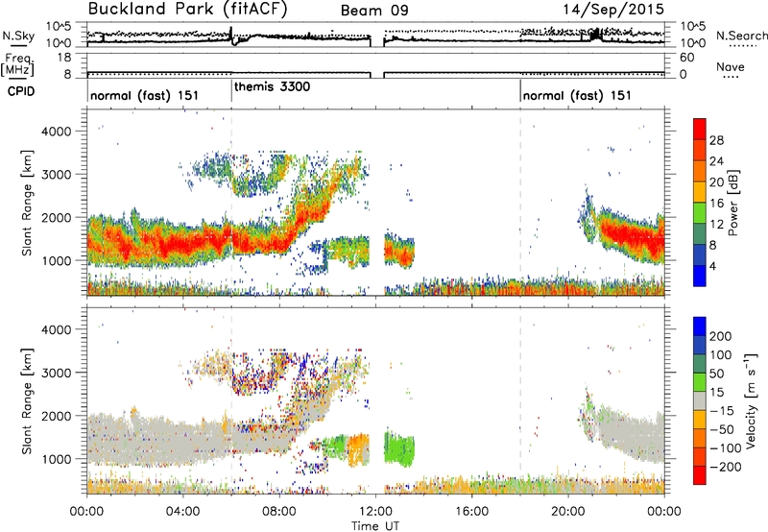
Task: Click the 'Velocity [m s-1]' colorbar label
Action: coord(751,400)
